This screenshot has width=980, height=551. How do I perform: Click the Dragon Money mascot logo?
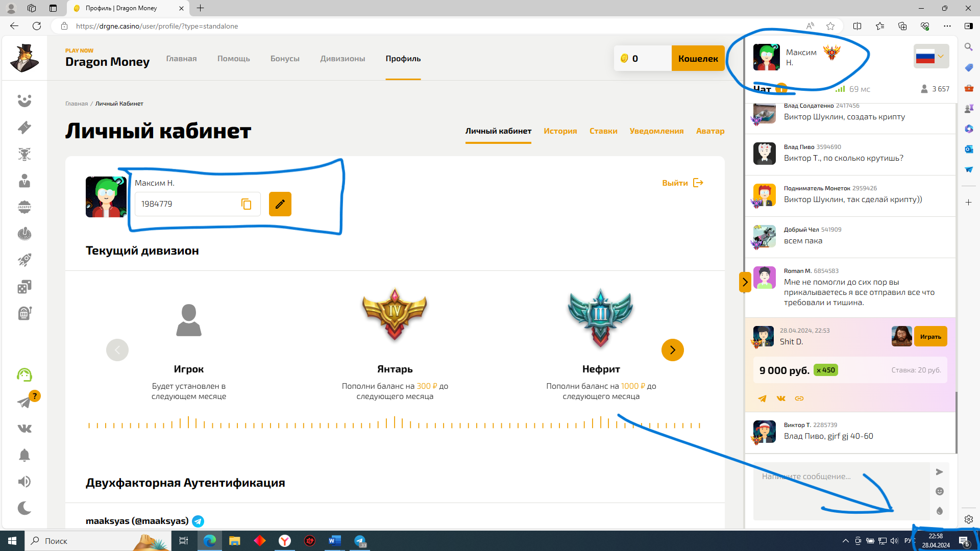(24, 58)
